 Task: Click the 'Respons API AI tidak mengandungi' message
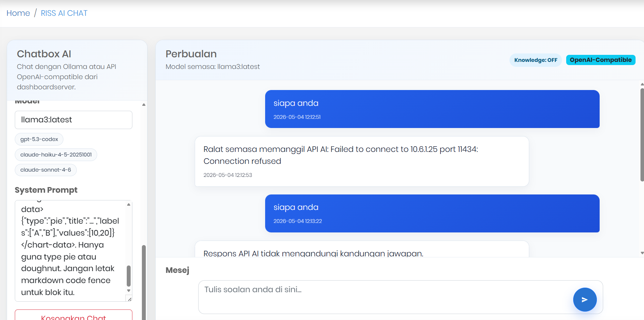pos(362,249)
